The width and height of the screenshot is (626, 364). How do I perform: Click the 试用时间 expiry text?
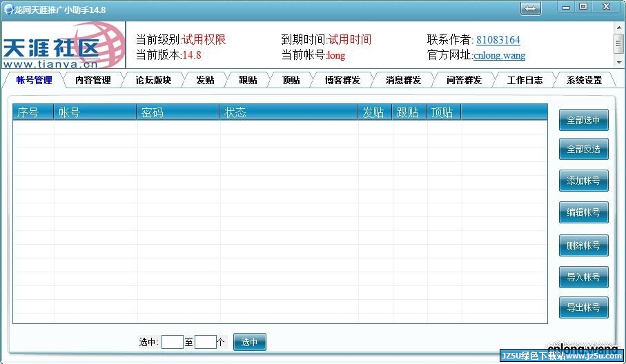(x=350, y=39)
